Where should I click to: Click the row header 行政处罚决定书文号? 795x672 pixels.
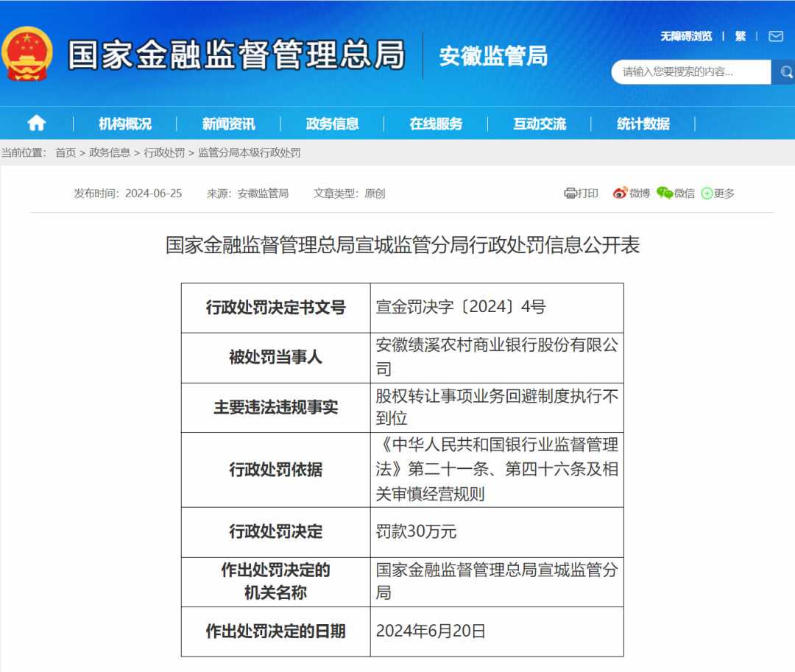tap(276, 308)
